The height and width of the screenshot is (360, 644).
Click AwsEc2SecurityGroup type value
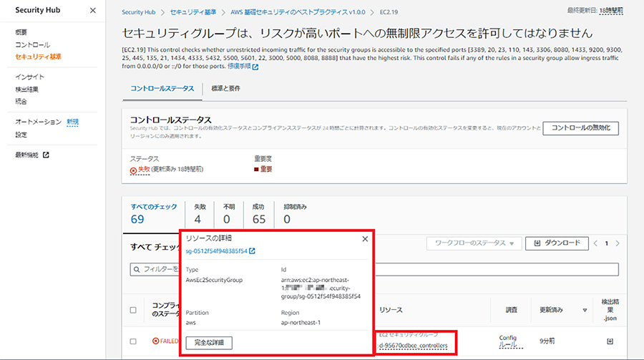pos(214,280)
